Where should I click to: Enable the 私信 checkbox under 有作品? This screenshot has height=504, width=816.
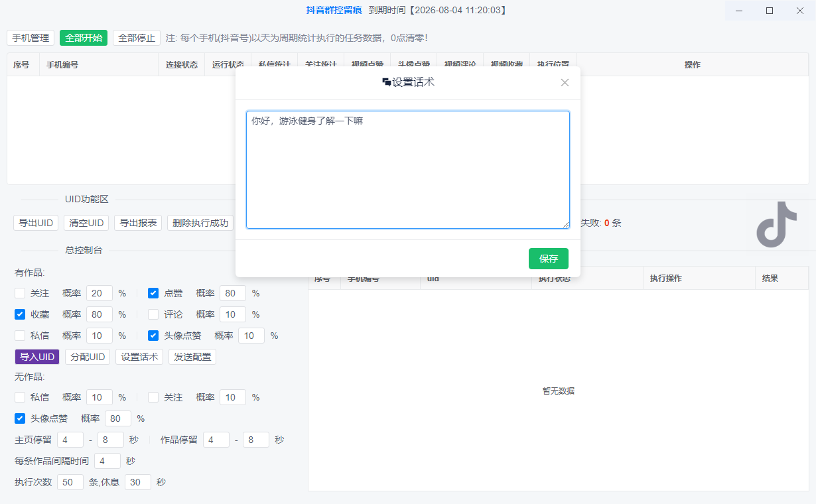(20, 336)
